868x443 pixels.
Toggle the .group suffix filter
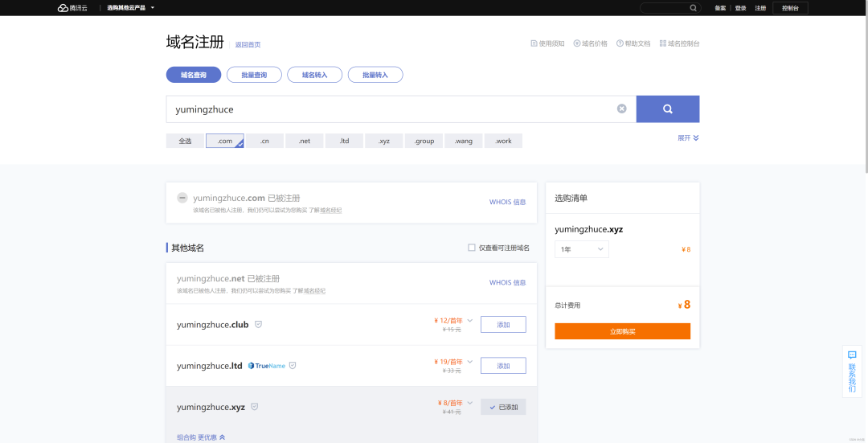pos(424,141)
